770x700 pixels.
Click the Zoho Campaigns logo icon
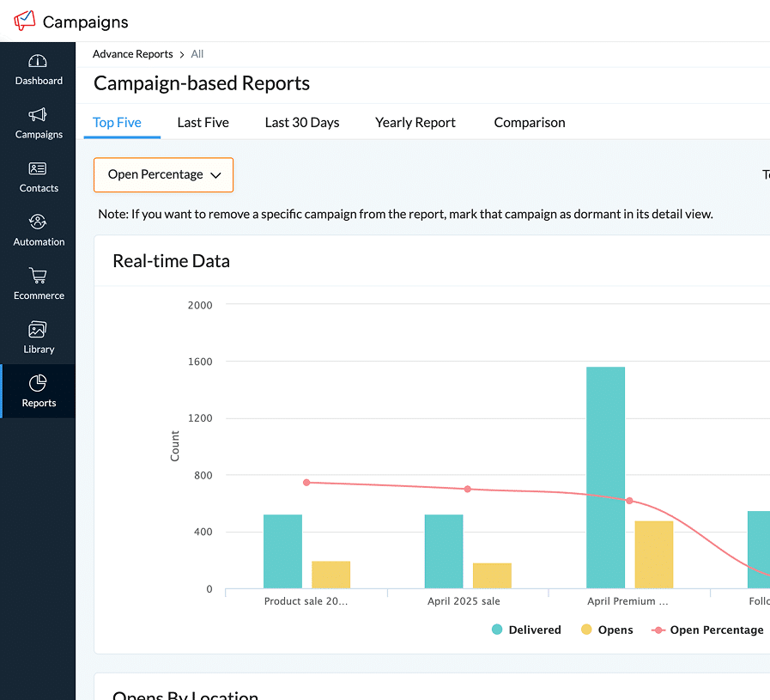click(25, 21)
